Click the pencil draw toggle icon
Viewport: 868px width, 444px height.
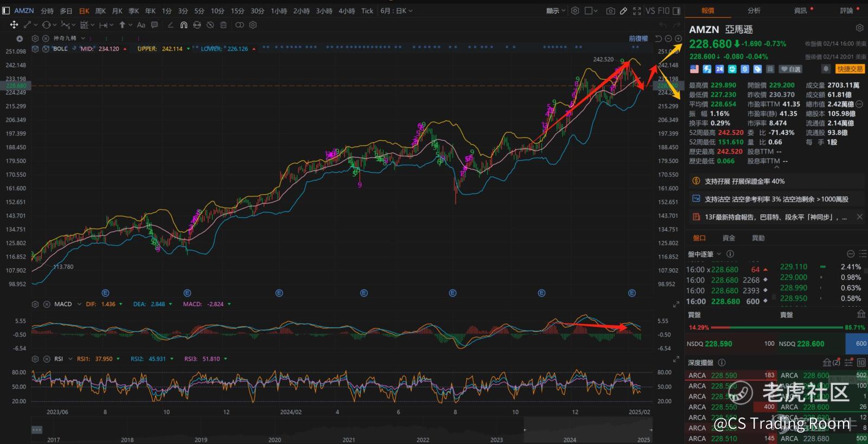[x=624, y=10]
